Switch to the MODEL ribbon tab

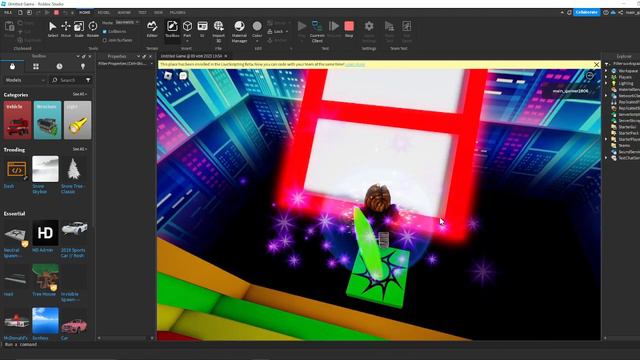[x=104, y=13]
